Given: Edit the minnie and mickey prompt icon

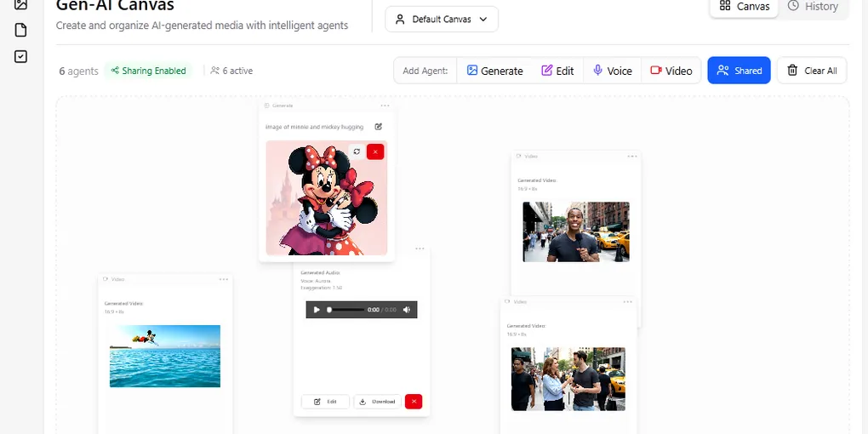Looking at the screenshot, I should [378, 127].
